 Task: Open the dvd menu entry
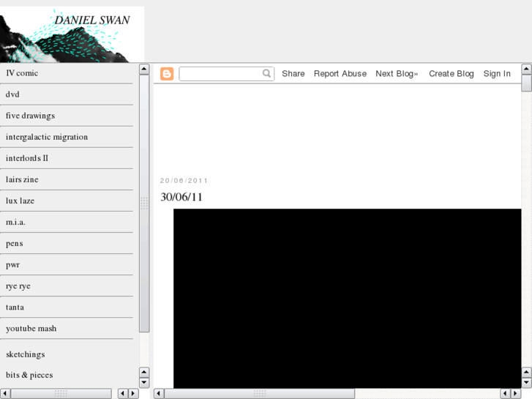(x=12, y=94)
